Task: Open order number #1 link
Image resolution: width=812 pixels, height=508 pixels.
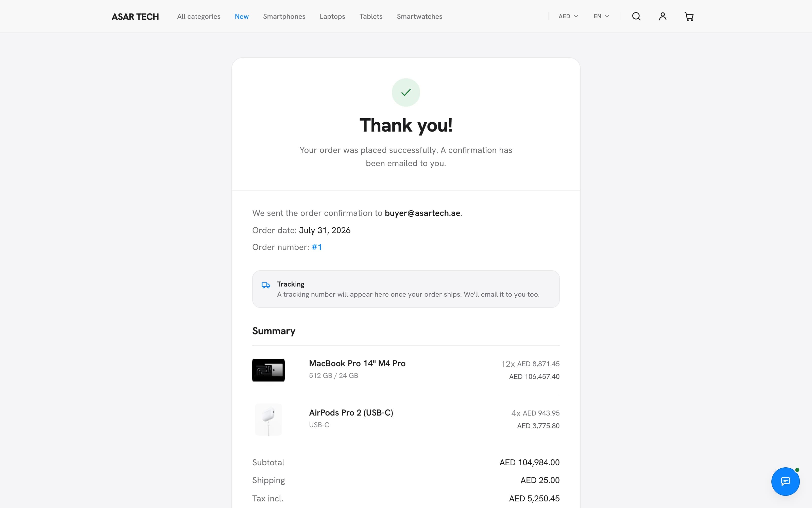Action: click(316, 247)
